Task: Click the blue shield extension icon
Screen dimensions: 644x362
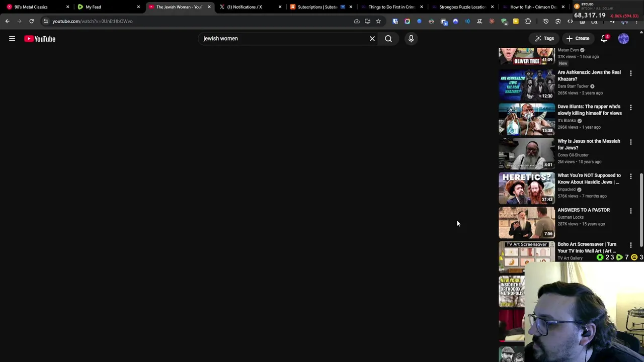Action: pos(395,21)
